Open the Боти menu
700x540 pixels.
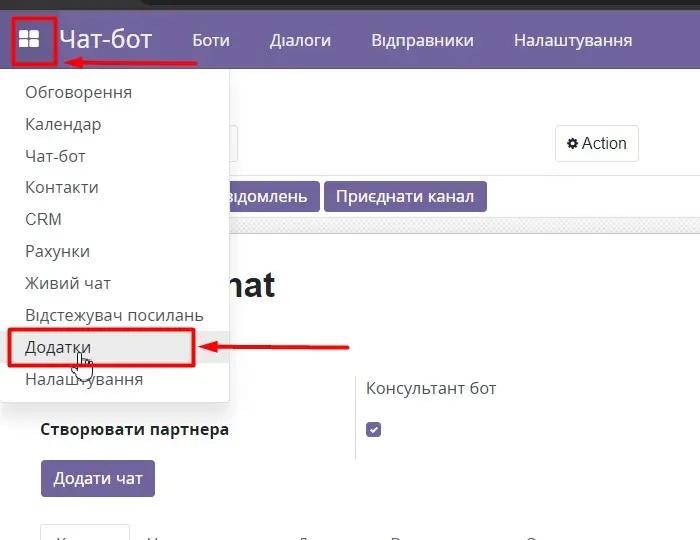coord(211,41)
